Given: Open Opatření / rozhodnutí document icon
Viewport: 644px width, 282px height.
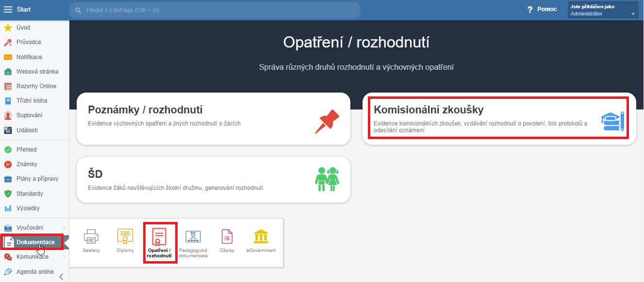Looking at the screenshot, I should 159,237.
